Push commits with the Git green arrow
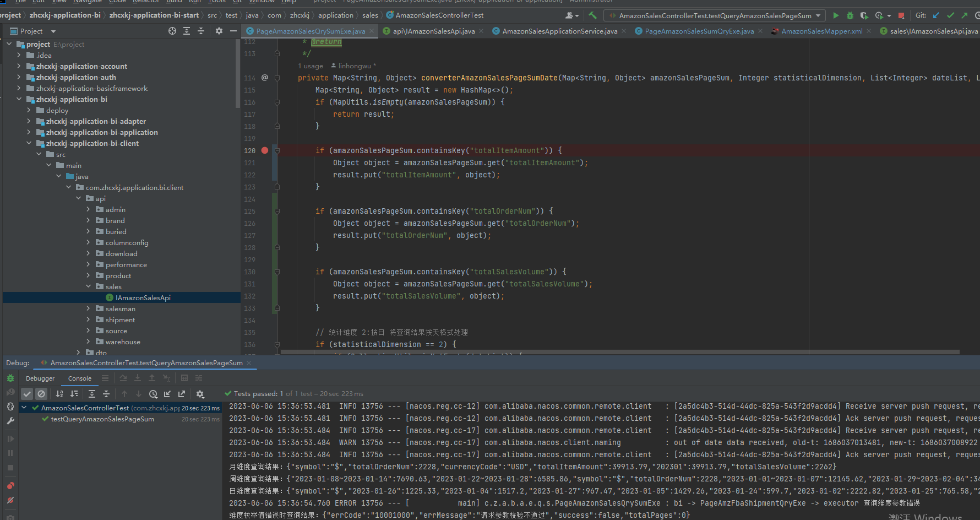Image resolution: width=980 pixels, height=520 pixels. point(965,15)
